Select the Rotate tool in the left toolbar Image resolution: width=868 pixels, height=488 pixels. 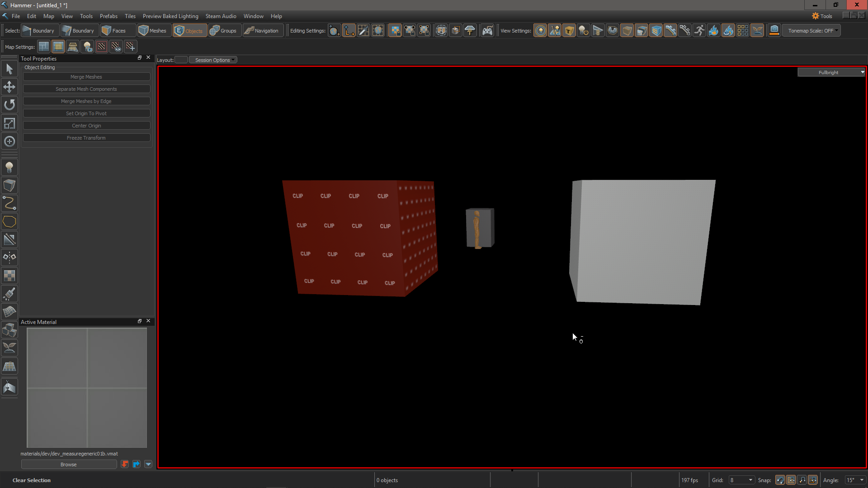[9, 105]
